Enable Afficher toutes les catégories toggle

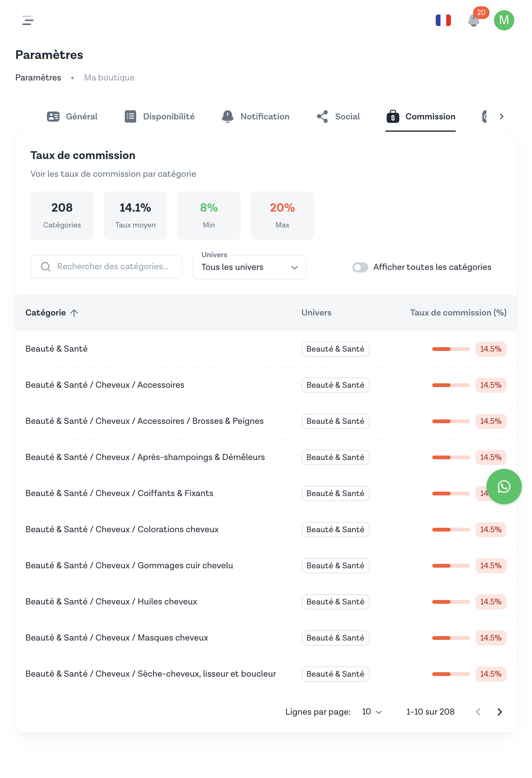click(x=360, y=267)
